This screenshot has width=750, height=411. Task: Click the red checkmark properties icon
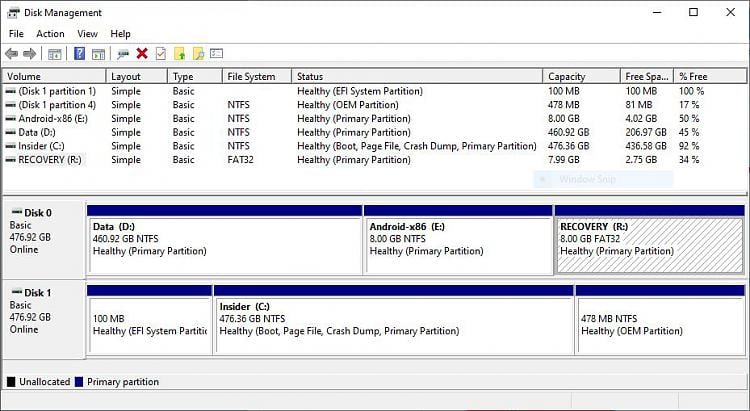pos(161,54)
